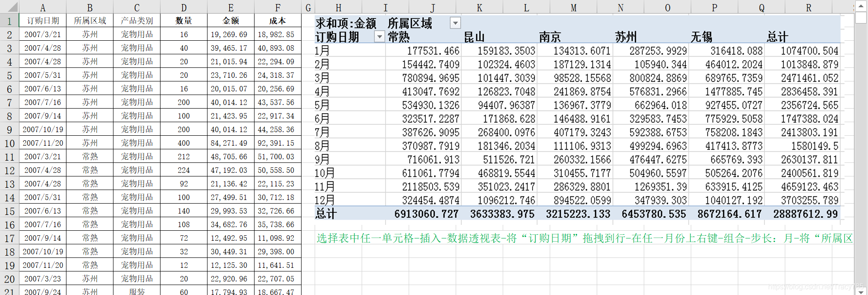Click pivot row label 6月
The width and height of the screenshot is (868, 295).
tap(322, 119)
